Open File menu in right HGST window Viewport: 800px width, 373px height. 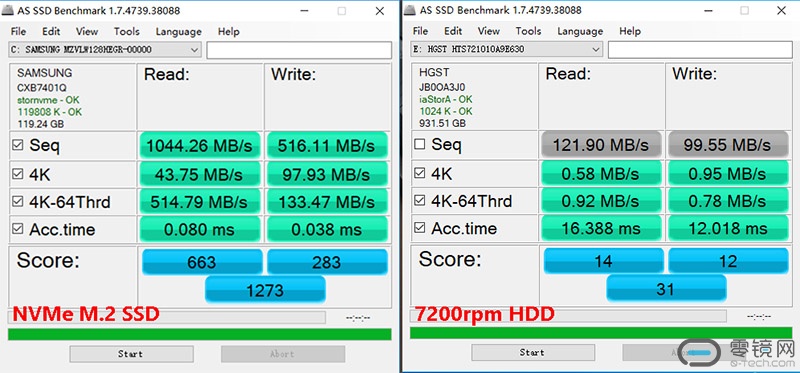pyautogui.click(x=420, y=31)
